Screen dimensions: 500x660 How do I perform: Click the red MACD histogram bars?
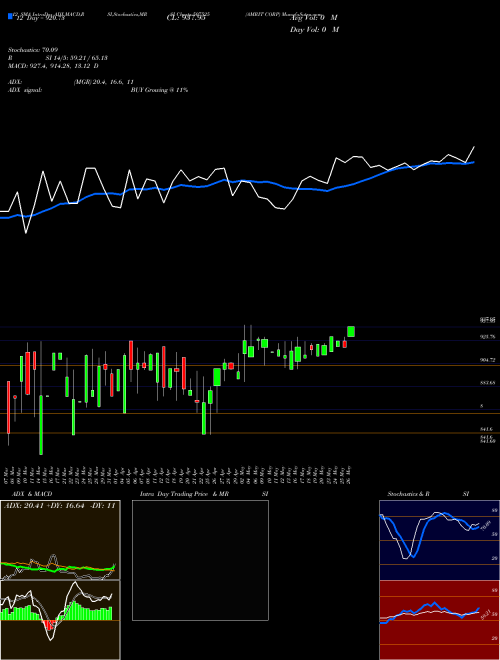(x=50, y=625)
